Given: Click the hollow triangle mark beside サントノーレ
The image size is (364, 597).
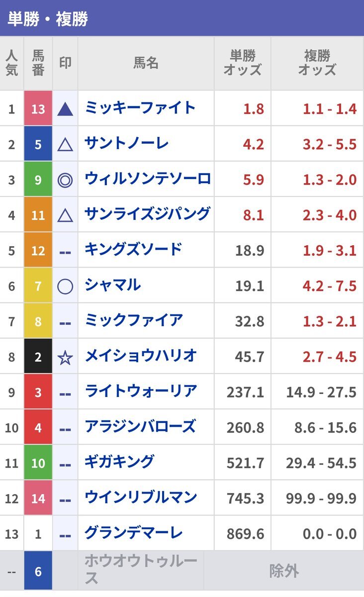Looking at the screenshot, I should click(x=65, y=145).
